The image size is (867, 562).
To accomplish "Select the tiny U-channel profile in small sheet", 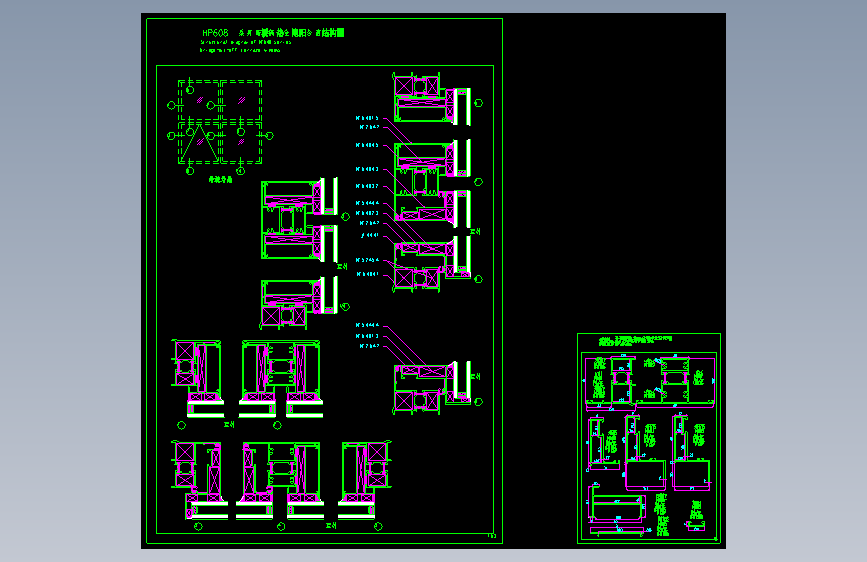I will point(696,525).
